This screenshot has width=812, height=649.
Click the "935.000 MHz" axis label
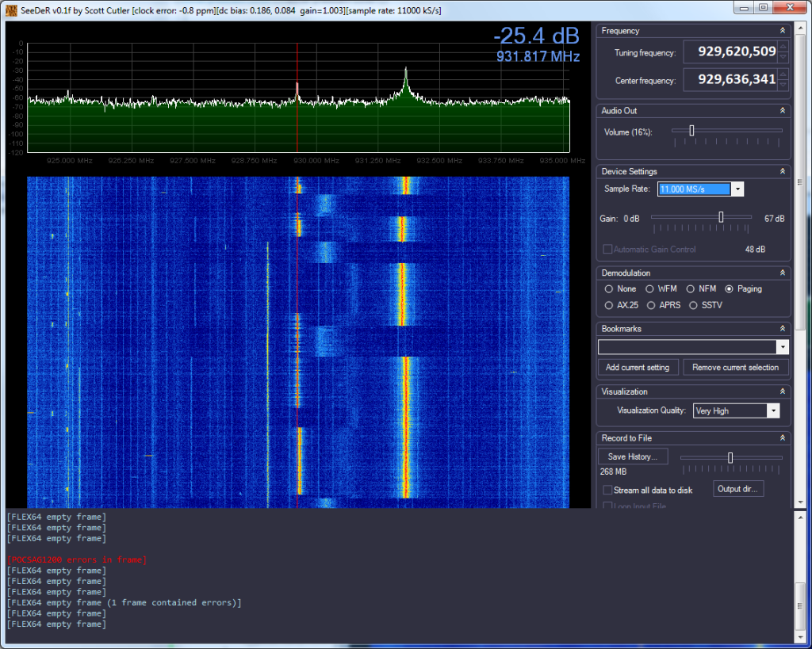(x=562, y=160)
